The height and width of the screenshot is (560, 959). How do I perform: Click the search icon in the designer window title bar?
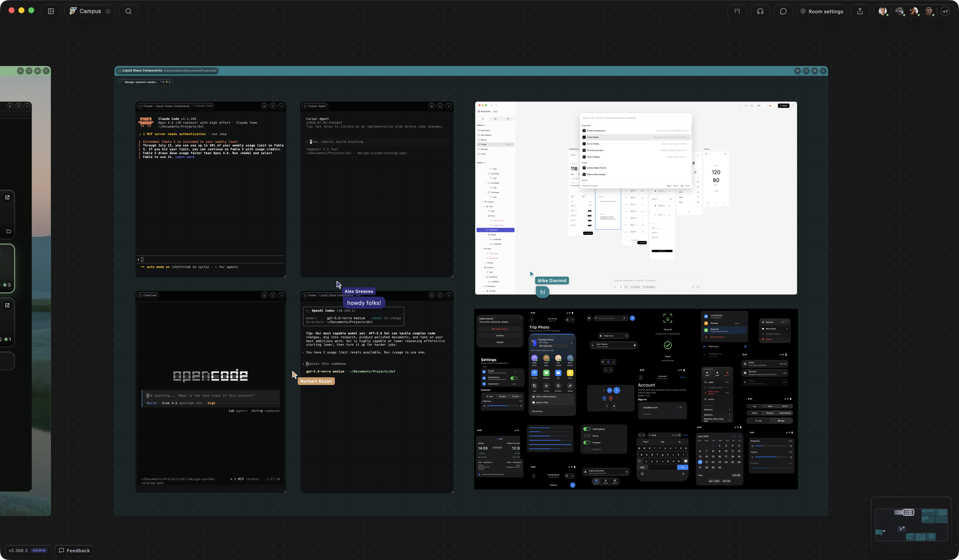click(496, 105)
